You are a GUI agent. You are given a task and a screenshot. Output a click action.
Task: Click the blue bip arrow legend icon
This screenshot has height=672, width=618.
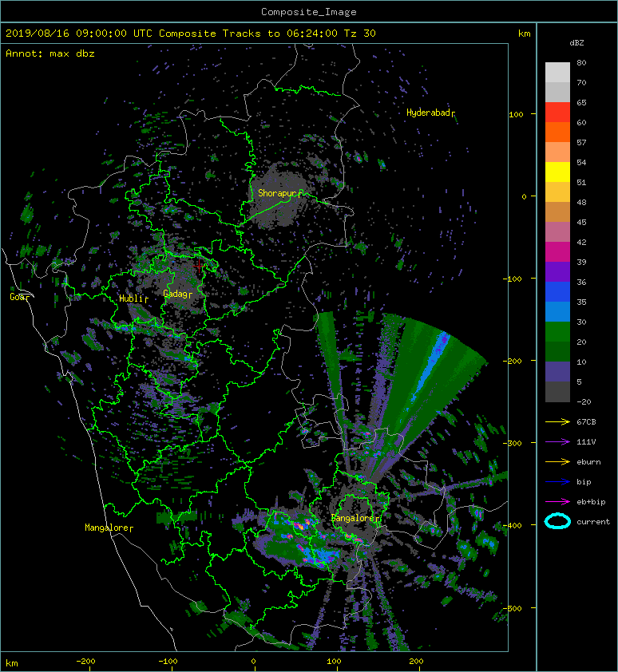[557, 482]
